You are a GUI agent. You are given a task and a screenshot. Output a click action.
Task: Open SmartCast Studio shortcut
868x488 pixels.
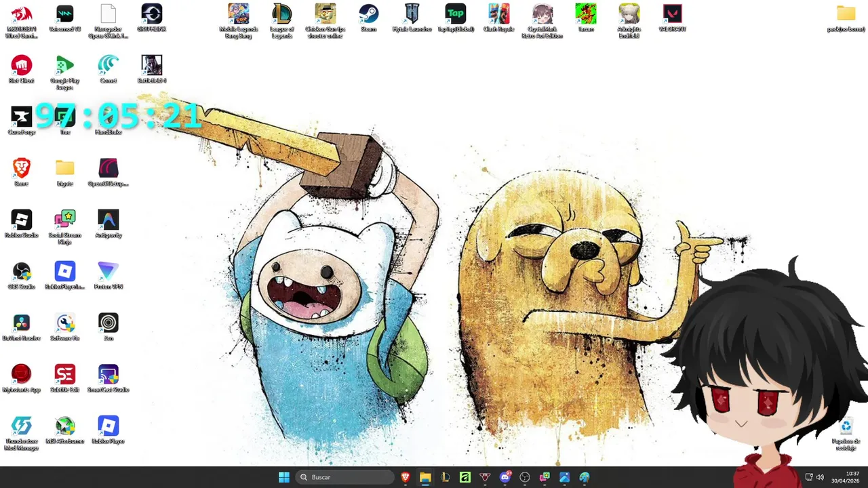(x=108, y=380)
